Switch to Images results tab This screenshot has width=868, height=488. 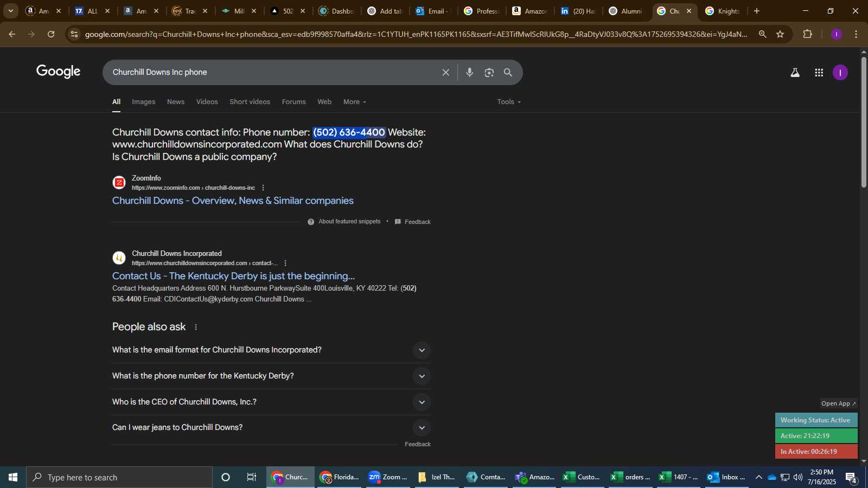(x=144, y=102)
